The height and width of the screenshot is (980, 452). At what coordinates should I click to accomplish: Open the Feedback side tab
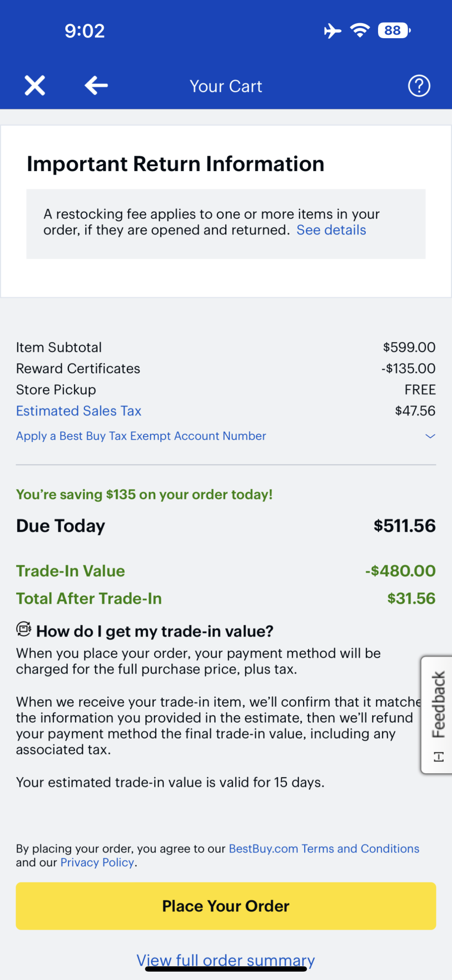click(437, 714)
